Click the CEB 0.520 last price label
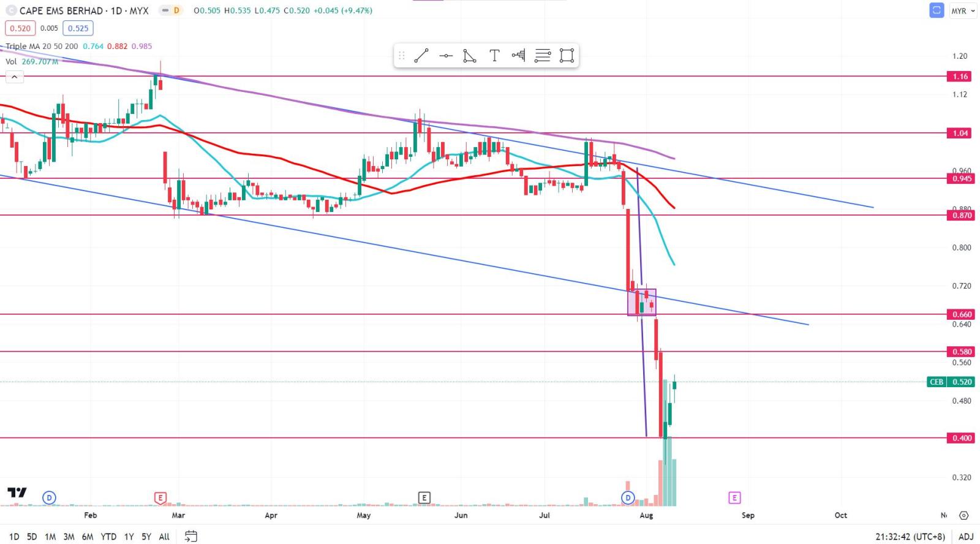The height and width of the screenshot is (544, 980). (951, 382)
